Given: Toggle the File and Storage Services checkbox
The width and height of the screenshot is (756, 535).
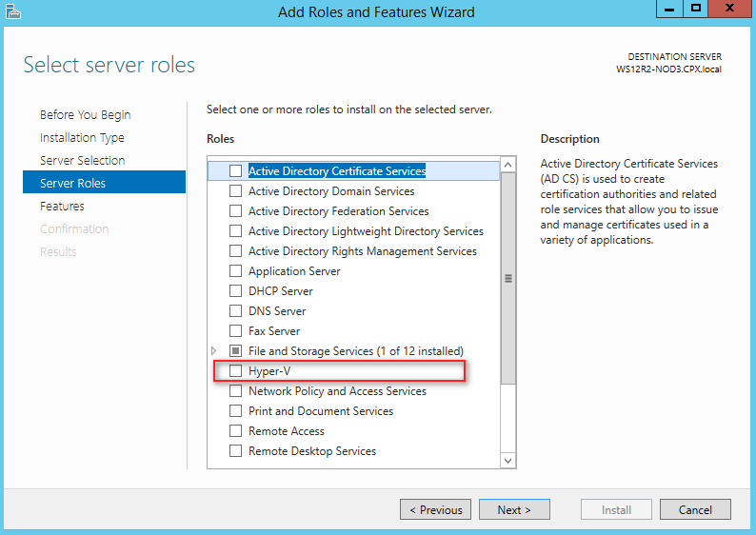Looking at the screenshot, I should pos(235,351).
